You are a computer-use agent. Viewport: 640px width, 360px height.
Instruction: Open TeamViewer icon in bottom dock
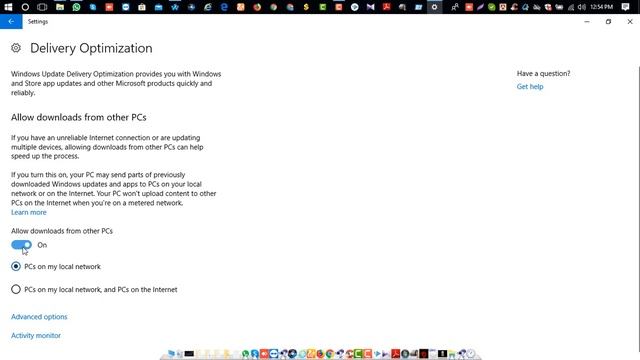click(273, 353)
